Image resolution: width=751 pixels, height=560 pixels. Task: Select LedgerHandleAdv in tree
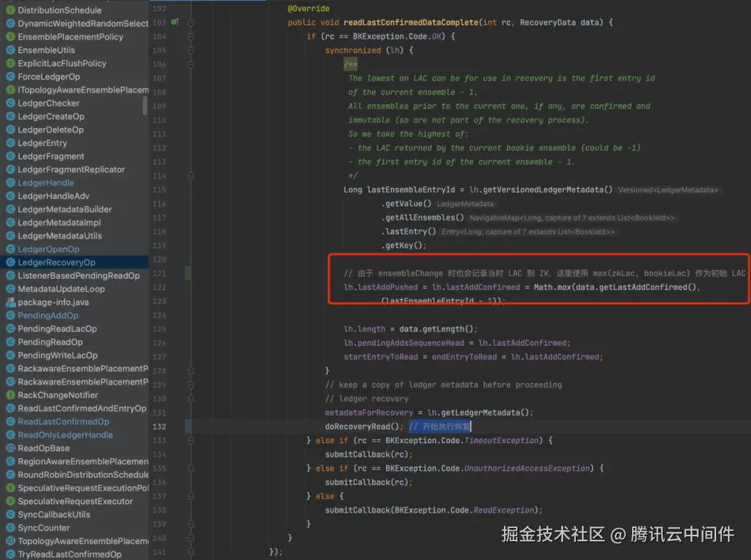(53, 196)
